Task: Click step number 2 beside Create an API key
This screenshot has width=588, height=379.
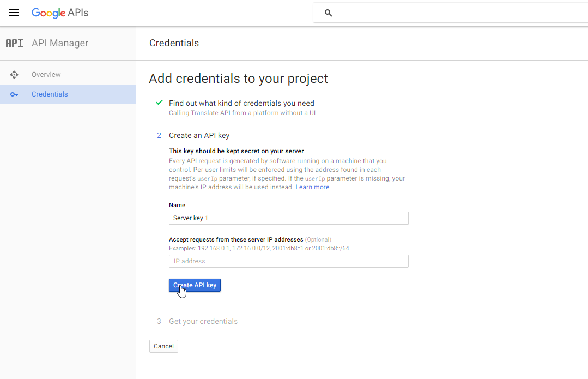Action: (159, 135)
